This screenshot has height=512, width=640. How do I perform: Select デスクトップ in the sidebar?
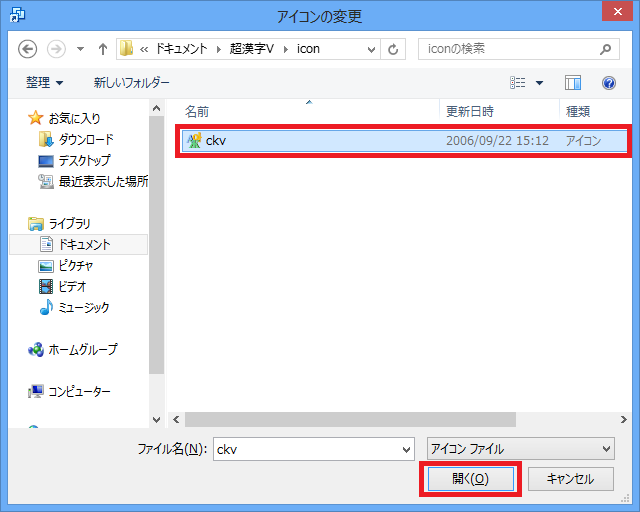[x=83, y=160]
